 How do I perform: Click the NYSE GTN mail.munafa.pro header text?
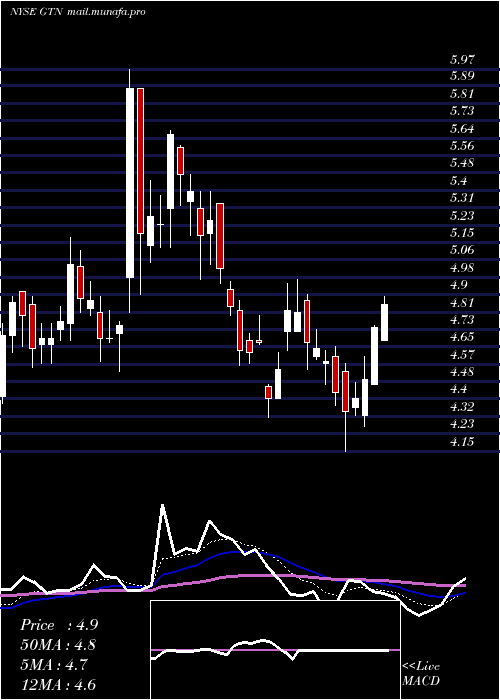click(78, 12)
